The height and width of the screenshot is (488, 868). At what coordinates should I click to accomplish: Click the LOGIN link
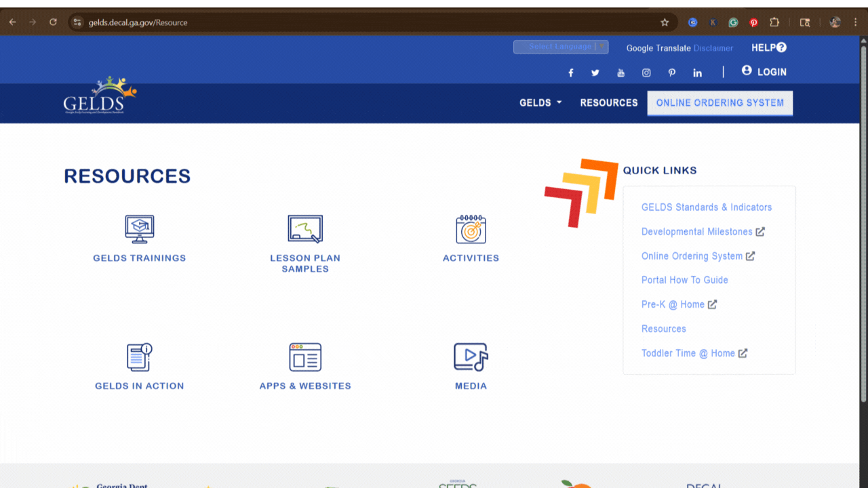pos(764,72)
